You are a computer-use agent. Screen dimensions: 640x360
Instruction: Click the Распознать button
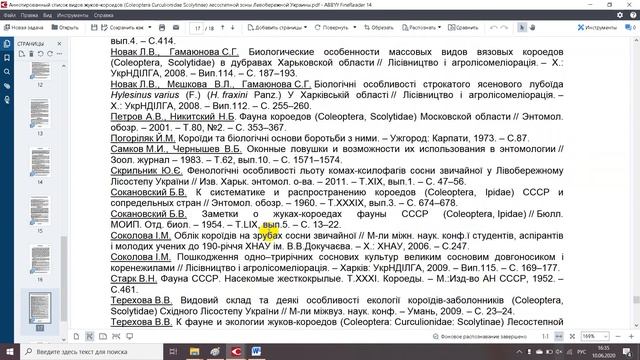(x=419, y=27)
